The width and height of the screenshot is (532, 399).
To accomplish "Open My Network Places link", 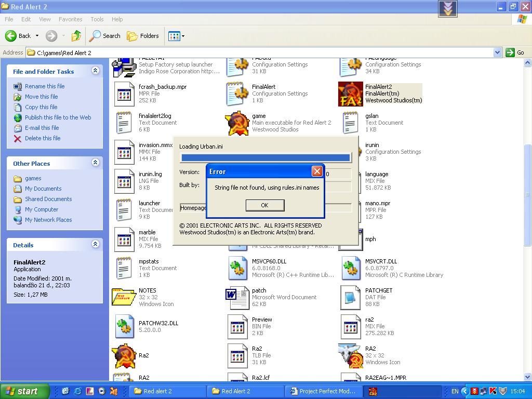I will pos(48,220).
